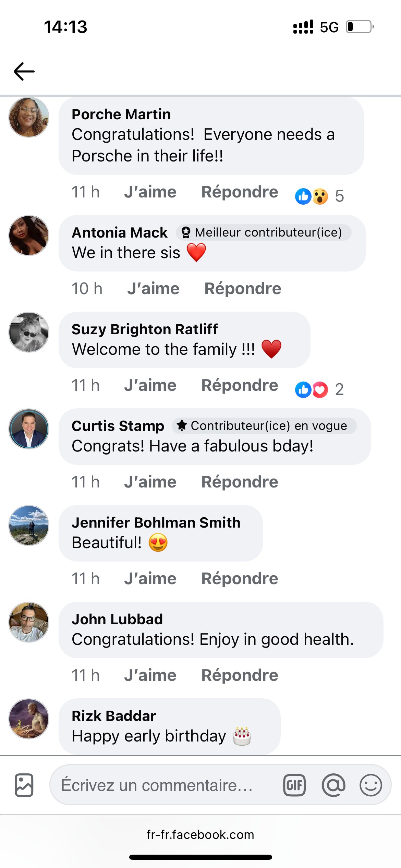The image size is (401, 868).
Task: Tap Suzy Brighton Ratliff's profile picture
Action: tap(29, 332)
